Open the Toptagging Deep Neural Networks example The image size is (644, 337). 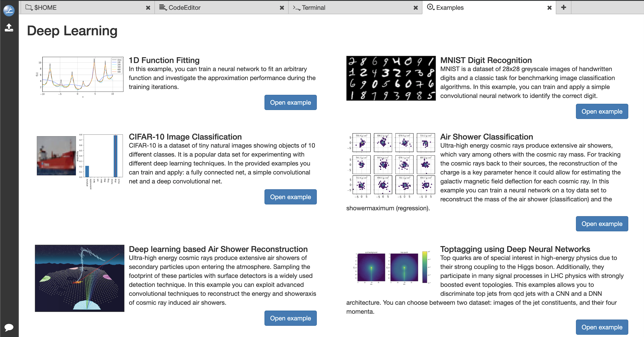(x=602, y=327)
